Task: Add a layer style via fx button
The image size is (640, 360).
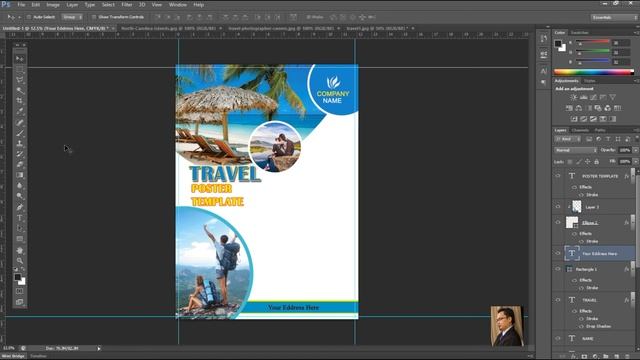Action: pyautogui.click(x=574, y=356)
